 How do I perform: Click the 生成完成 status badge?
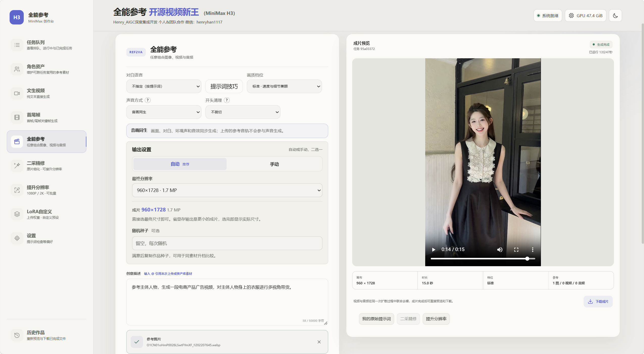(x=601, y=45)
